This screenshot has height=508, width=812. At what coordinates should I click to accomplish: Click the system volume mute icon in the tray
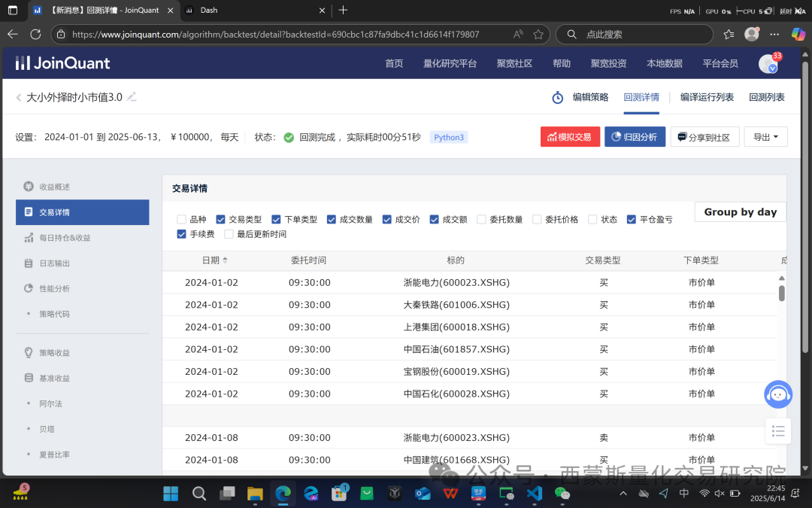(720, 494)
